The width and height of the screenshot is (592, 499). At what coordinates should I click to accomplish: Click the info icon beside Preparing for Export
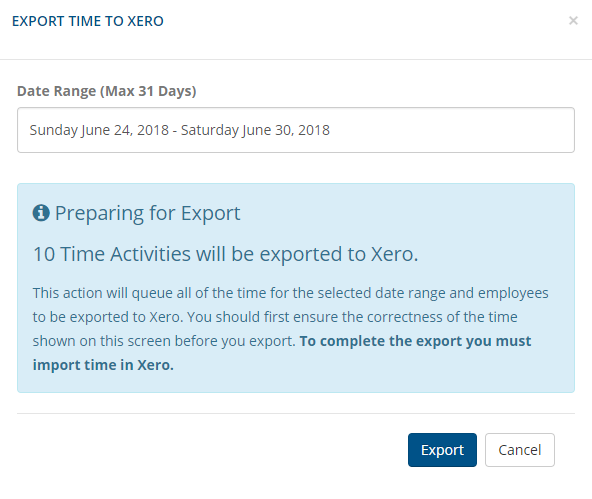tap(41, 213)
